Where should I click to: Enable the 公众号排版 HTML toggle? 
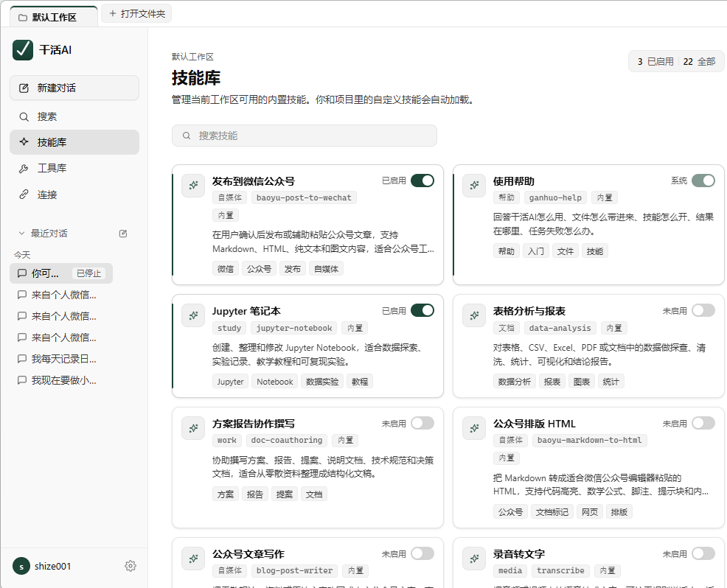point(703,423)
